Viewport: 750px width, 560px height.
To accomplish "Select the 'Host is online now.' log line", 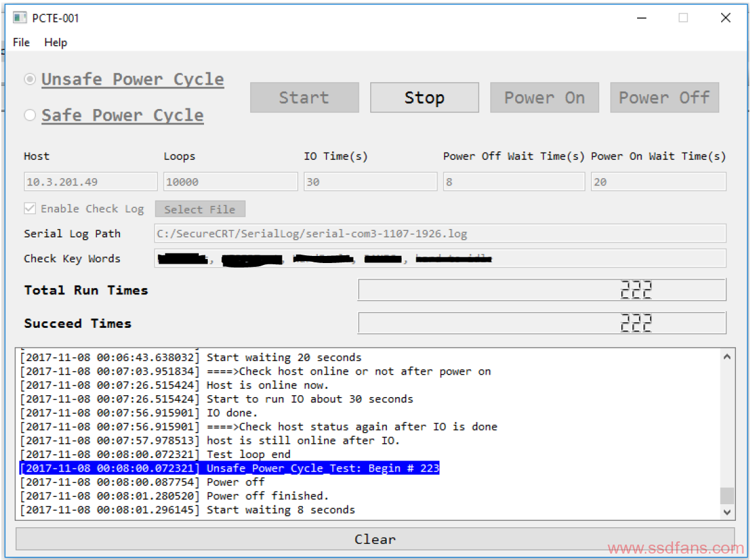I will pyautogui.click(x=174, y=385).
